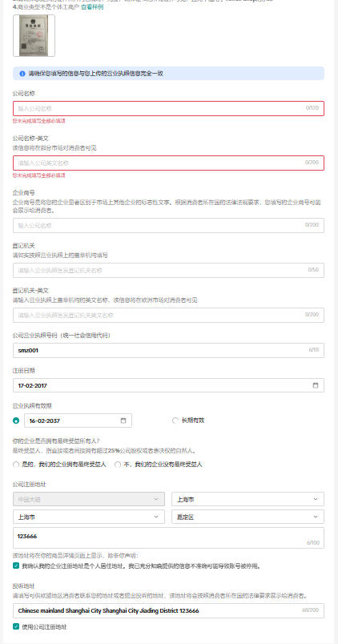Open calendar icon in 注册日期 field
Image resolution: width=338 pixels, height=644 pixels.
(316, 385)
